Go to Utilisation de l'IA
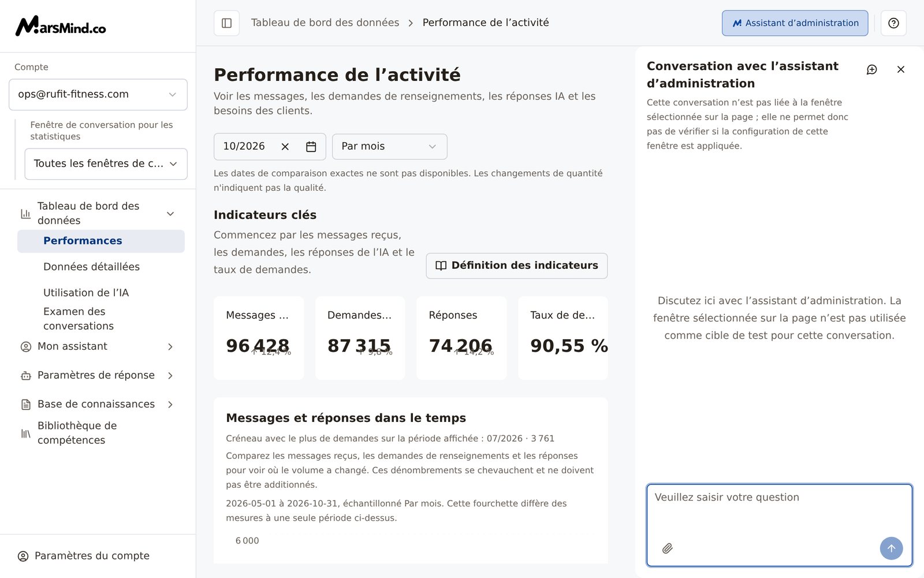Viewport: 924px width, 578px height. click(86, 293)
